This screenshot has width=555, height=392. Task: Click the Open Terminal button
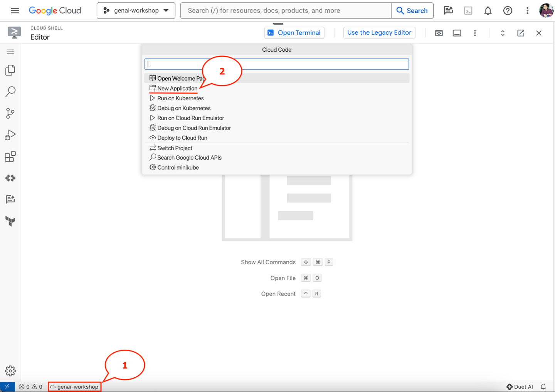pos(294,33)
